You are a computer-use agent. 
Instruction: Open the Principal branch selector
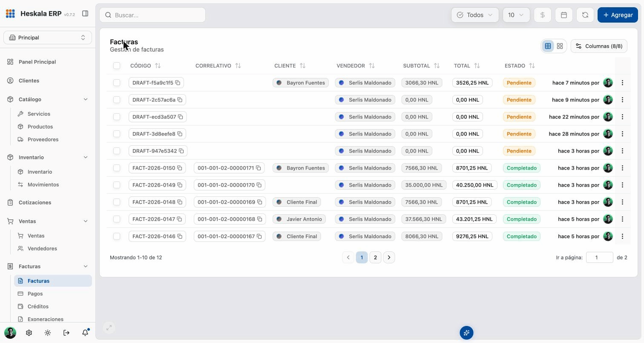coord(48,37)
